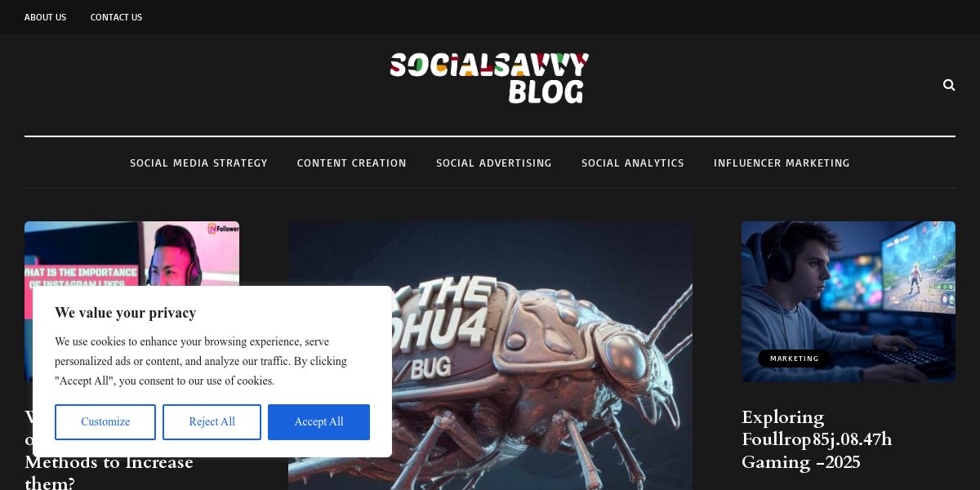Select Social Media Strategy menu item
980x490 pixels.
(x=198, y=163)
